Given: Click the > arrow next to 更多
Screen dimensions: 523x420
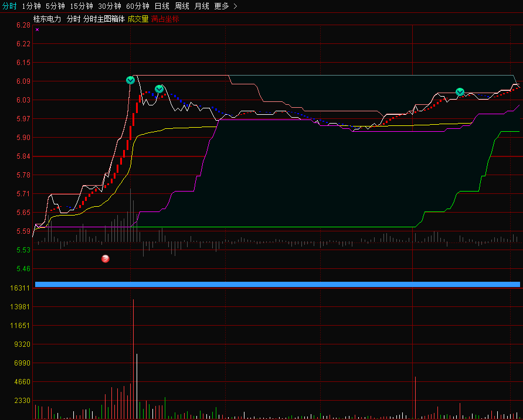Looking at the screenshot, I should [235, 6].
